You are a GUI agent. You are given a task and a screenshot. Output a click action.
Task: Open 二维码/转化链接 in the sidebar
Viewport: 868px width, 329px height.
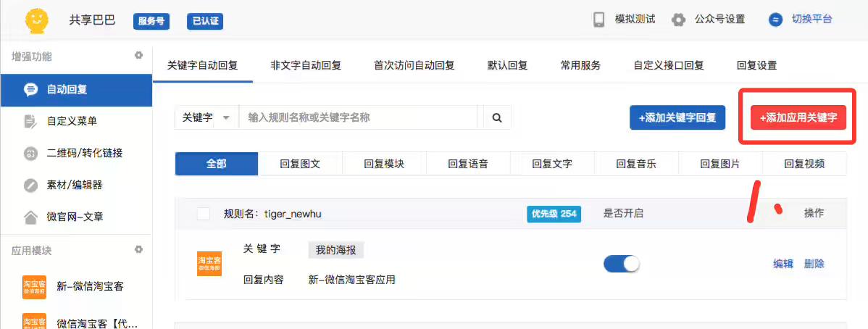point(84,153)
